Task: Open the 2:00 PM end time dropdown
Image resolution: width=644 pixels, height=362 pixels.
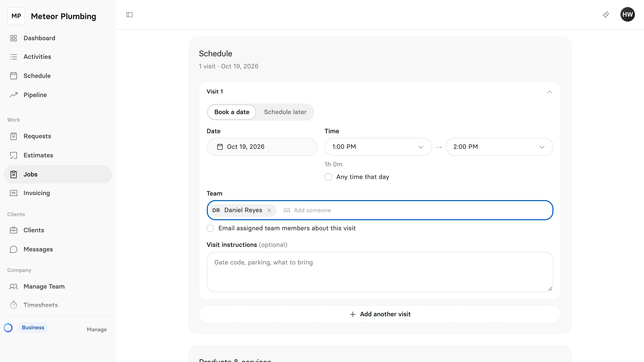Action: [x=499, y=147]
